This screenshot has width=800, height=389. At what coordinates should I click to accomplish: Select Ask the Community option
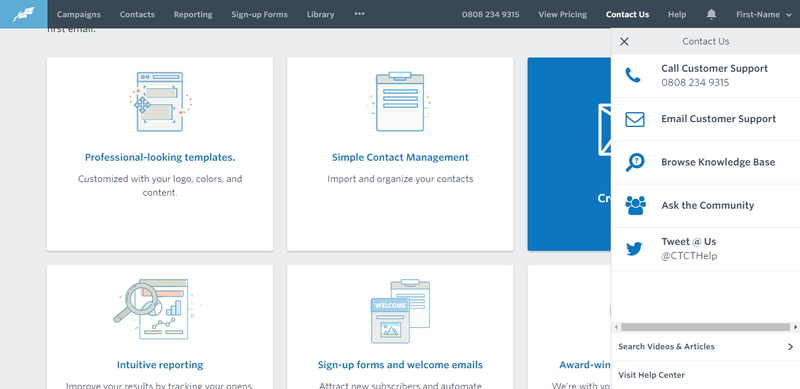coord(706,206)
